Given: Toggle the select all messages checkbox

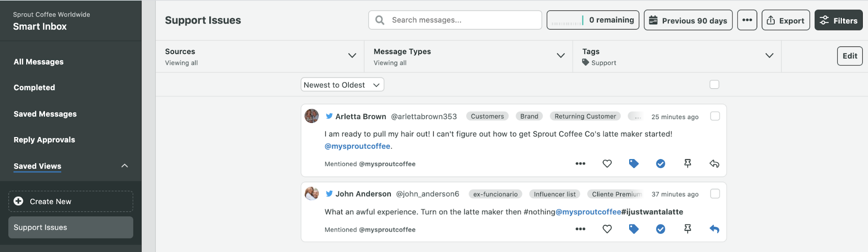Looking at the screenshot, I should 714,84.
